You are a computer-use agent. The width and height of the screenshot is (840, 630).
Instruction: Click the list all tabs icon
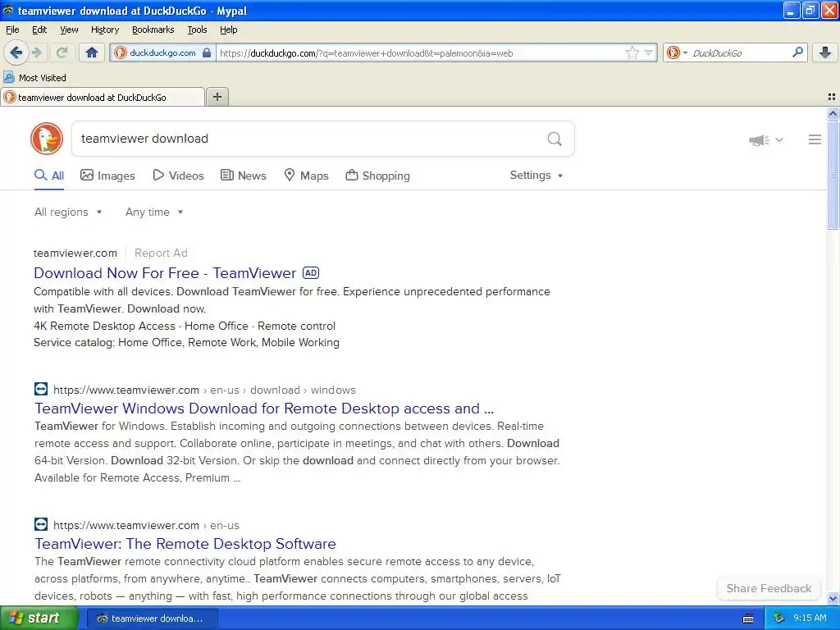(832, 97)
